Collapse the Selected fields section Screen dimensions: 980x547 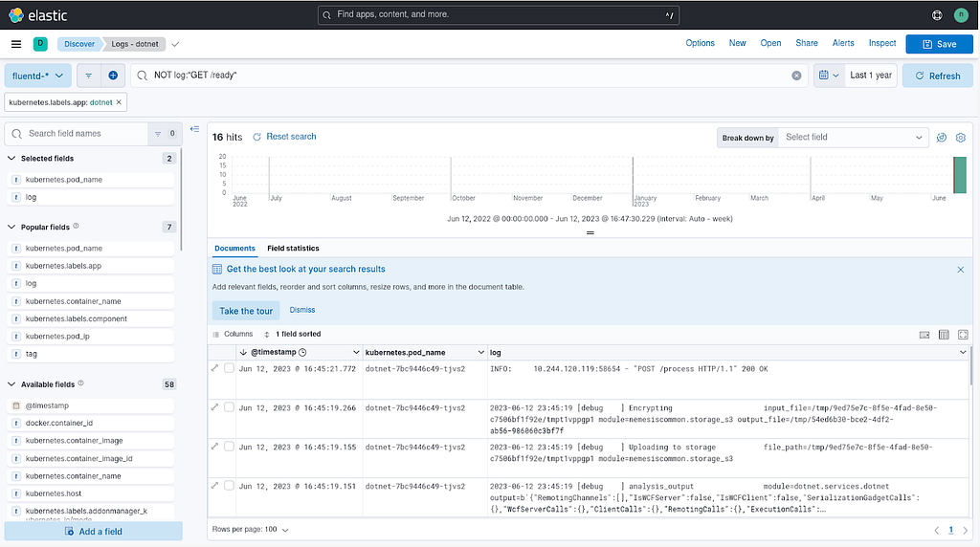click(x=11, y=159)
